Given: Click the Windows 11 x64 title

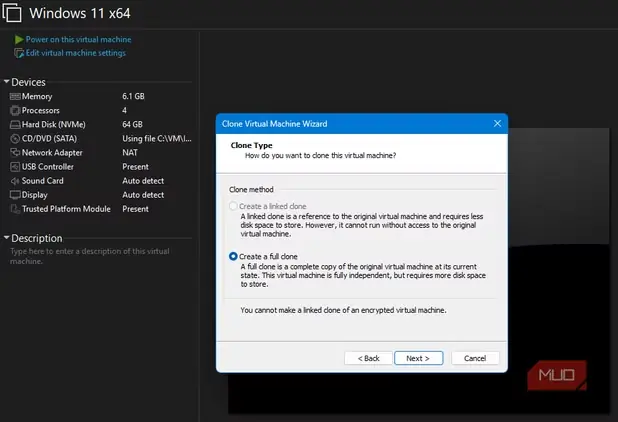Looking at the screenshot, I should pyautogui.click(x=80, y=13).
